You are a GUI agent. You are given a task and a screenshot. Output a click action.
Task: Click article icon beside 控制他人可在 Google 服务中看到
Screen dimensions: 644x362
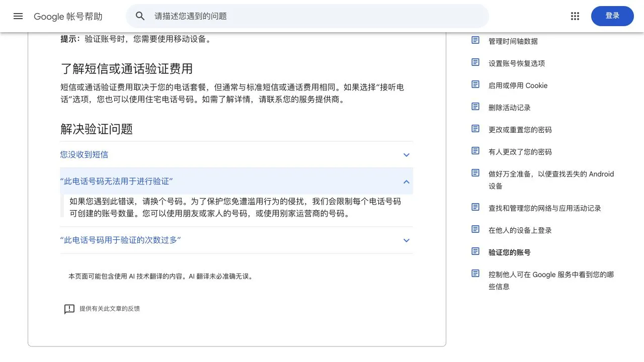475,274
